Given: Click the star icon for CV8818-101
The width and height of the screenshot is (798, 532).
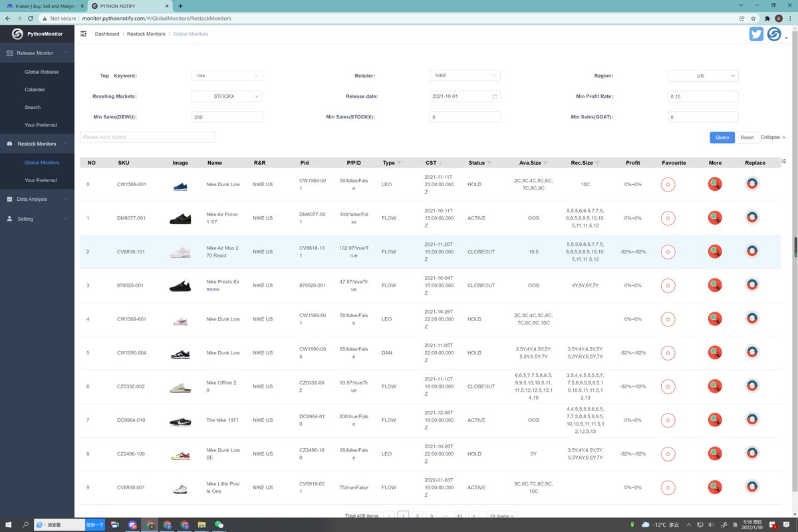Looking at the screenshot, I should pos(668,251).
